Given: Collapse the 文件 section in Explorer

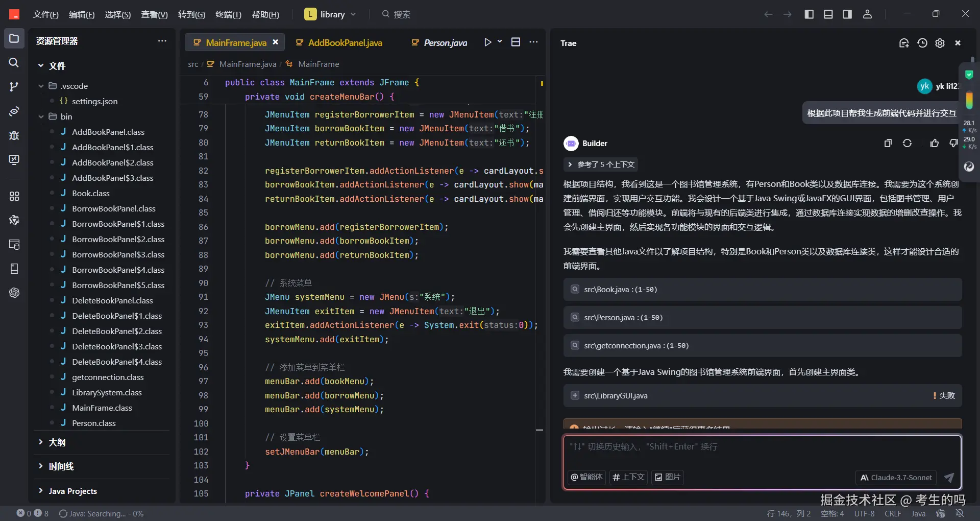Looking at the screenshot, I should click(x=41, y=65).
